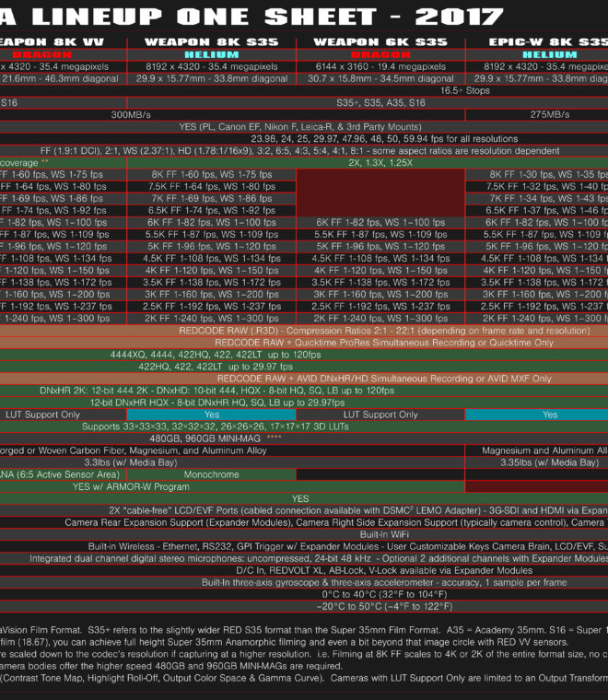Click '6K FF 1-82 fps' in WEAPON 6K S35 column
Screen dimensions: 608x700
tap(380, 222)
